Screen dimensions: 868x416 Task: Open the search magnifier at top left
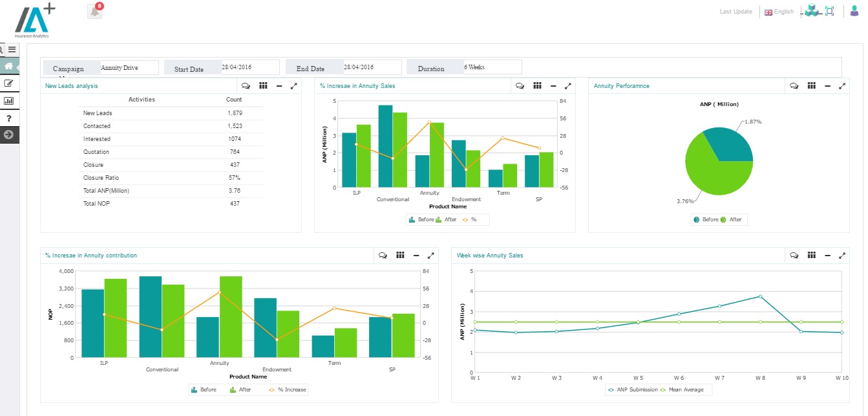(x=2, y=49)
